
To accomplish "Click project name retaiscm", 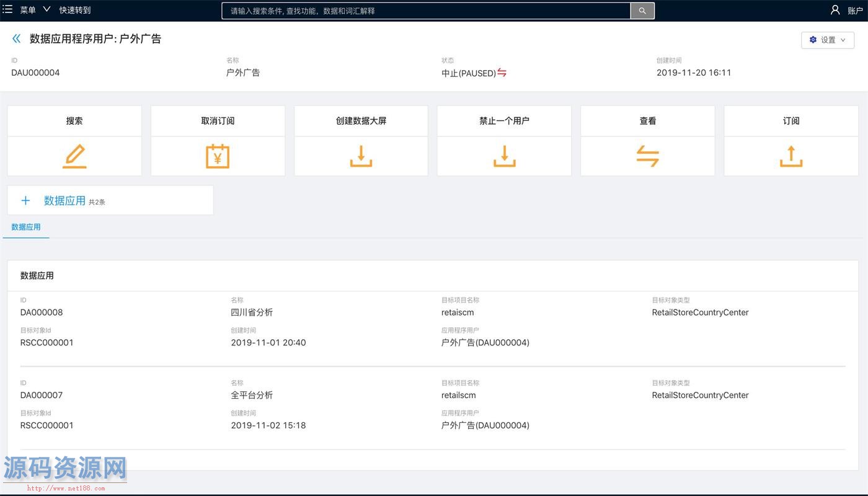I will 458,312.
